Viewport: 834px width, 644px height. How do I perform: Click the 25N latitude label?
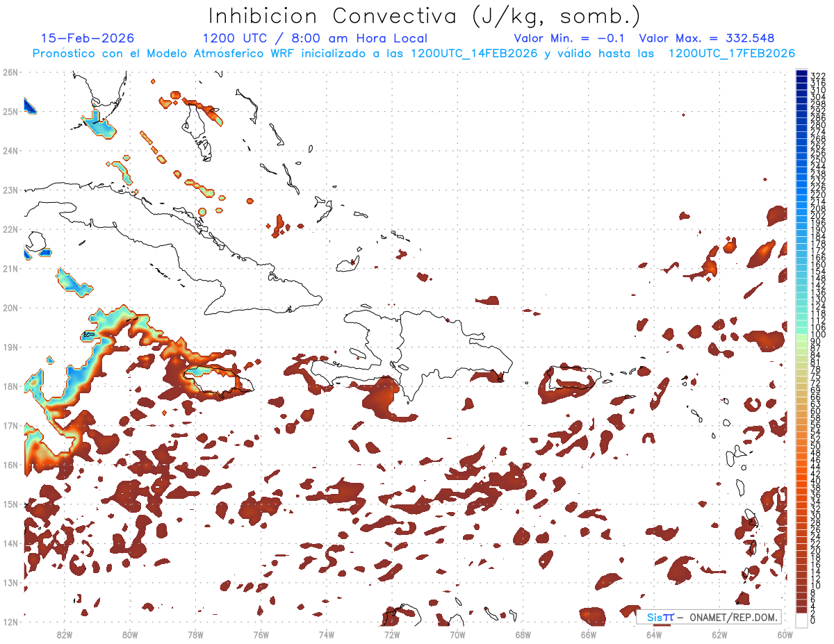click(x=10, y=111)
